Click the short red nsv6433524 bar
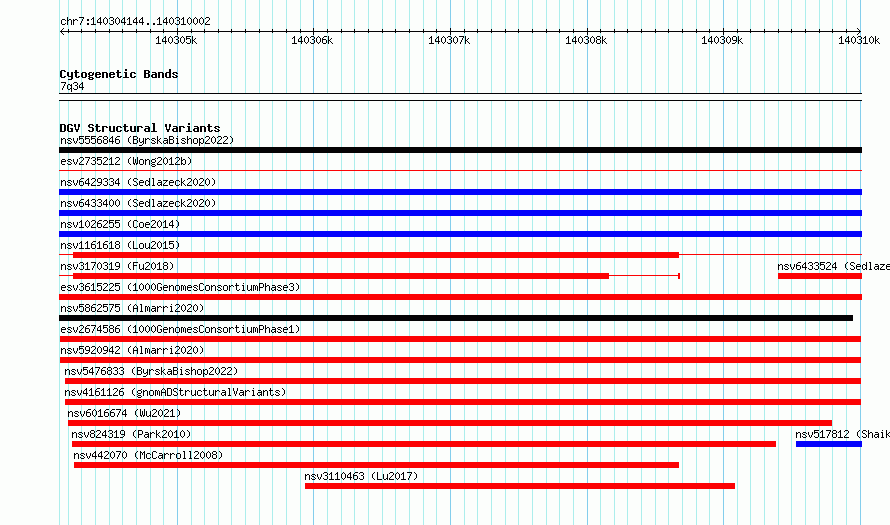This screenshot has height=525, width=890. coord(820,276)
